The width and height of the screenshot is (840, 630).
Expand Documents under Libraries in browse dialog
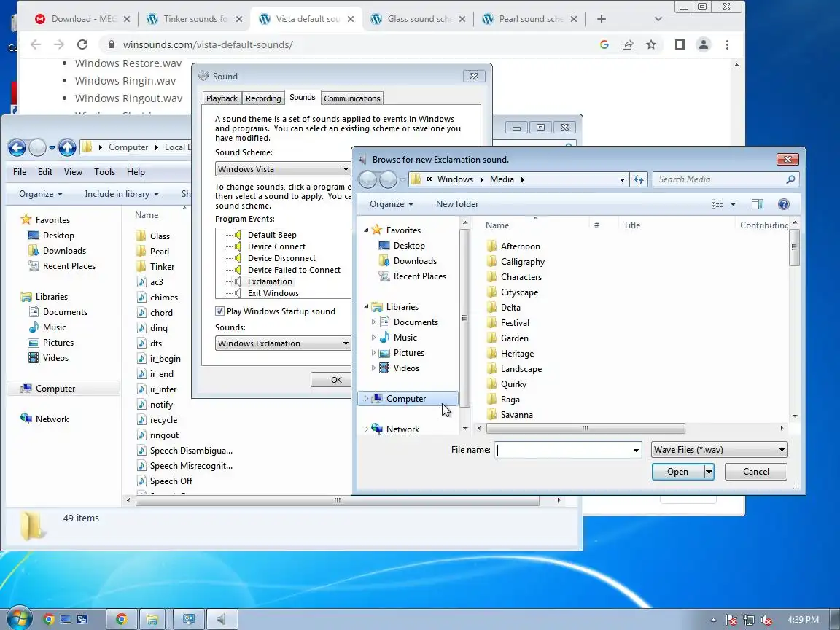tap(373, 322)
